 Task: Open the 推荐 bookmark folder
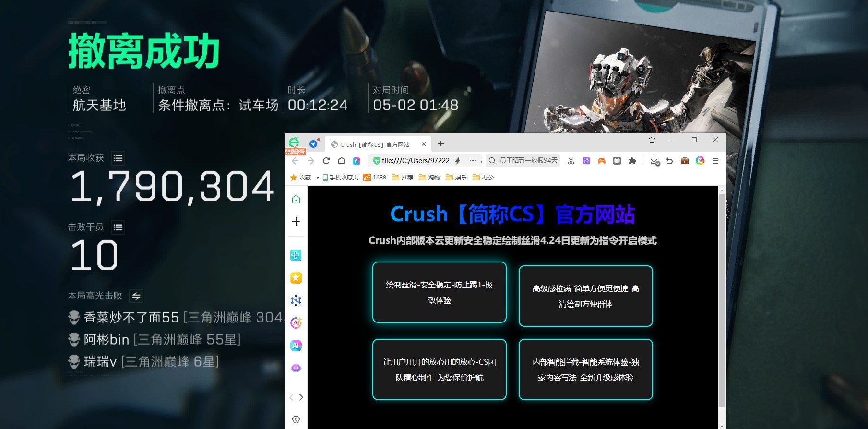pyautogui.click(x=403, y=178)
